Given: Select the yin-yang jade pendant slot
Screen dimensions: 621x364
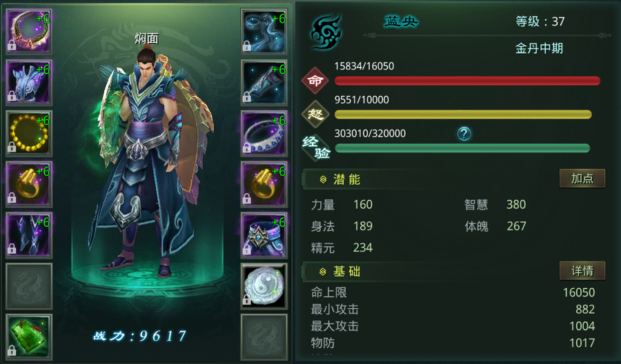Looking at the screenshot, I should pos(264,286).
